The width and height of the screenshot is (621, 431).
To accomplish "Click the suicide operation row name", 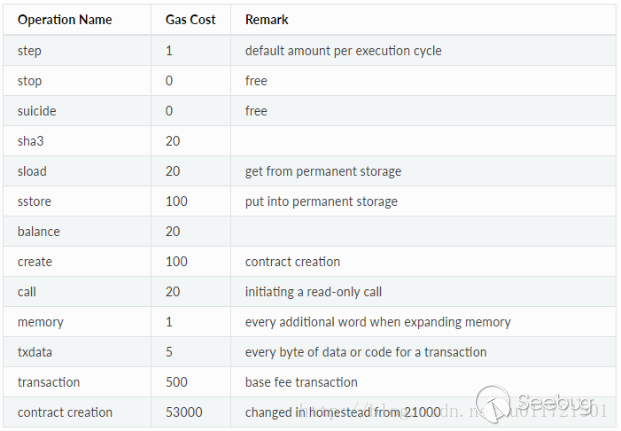I will click(x=36, y=111).
